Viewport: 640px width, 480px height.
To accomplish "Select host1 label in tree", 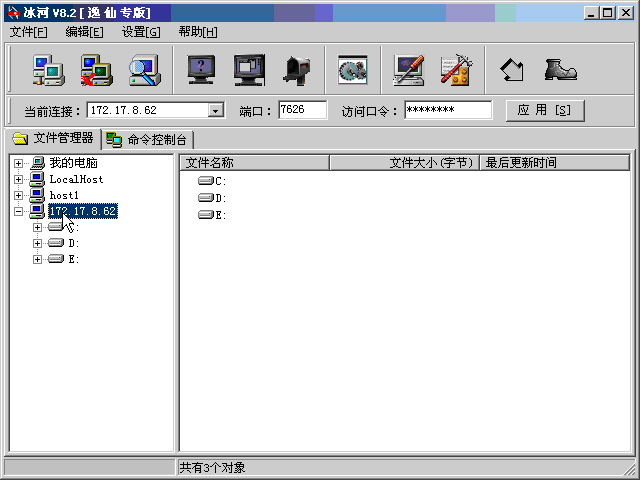I will [x=64, y=195].
